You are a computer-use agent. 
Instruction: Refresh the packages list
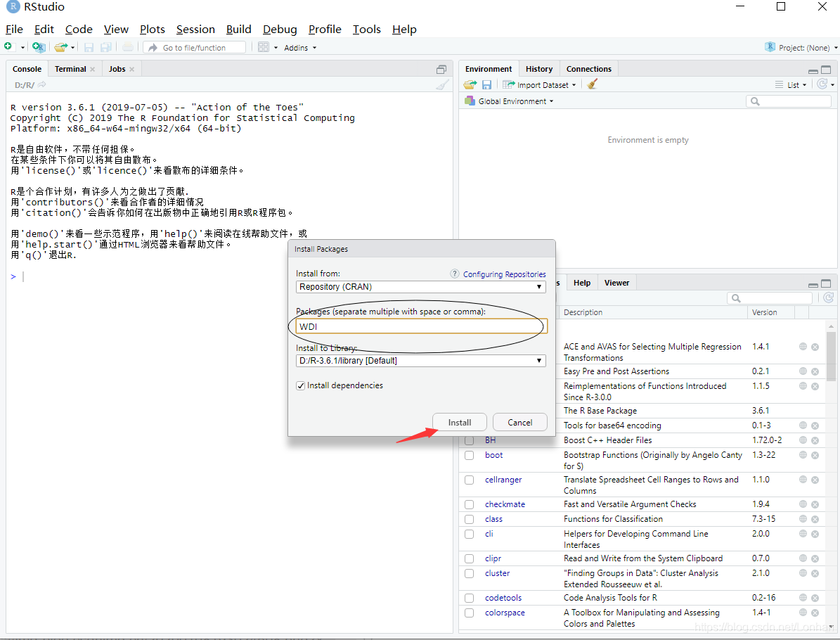click(x=828, y=297)
